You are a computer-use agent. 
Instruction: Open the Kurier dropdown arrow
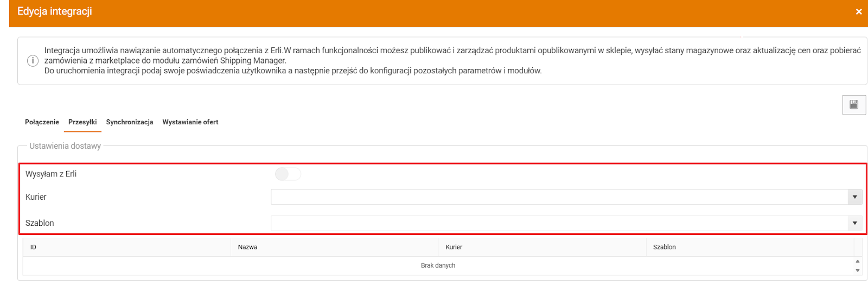click(855, 197)
